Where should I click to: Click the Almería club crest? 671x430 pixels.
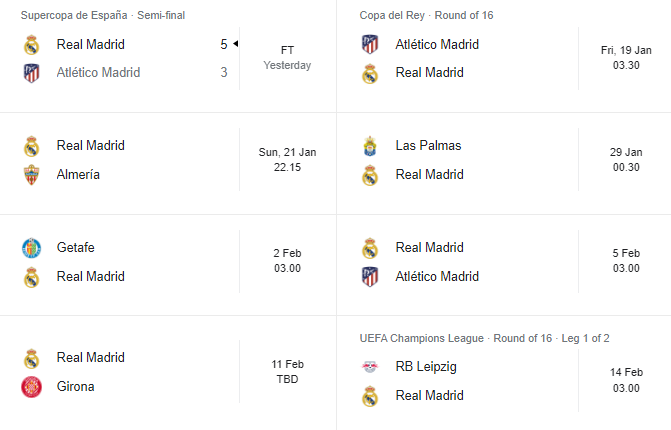click(31, 175)
